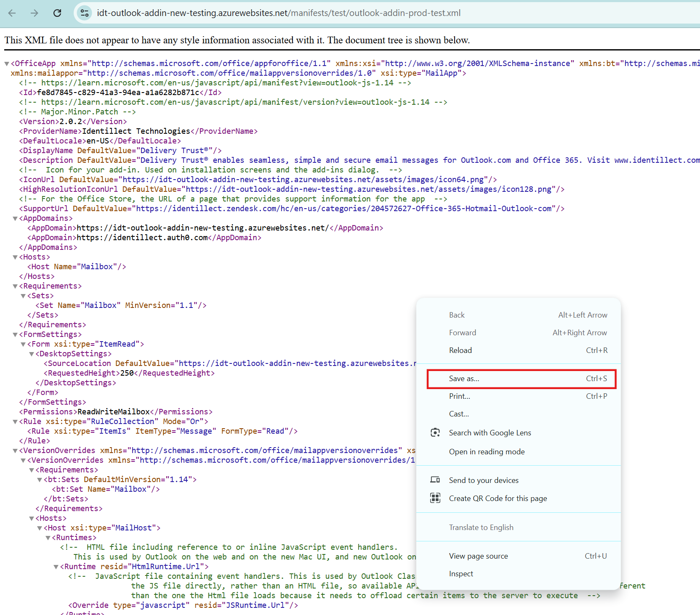Click the Permissions ReadWriteMailbox text
This screenshot has width=700, height=615.
tap(114, 412)
